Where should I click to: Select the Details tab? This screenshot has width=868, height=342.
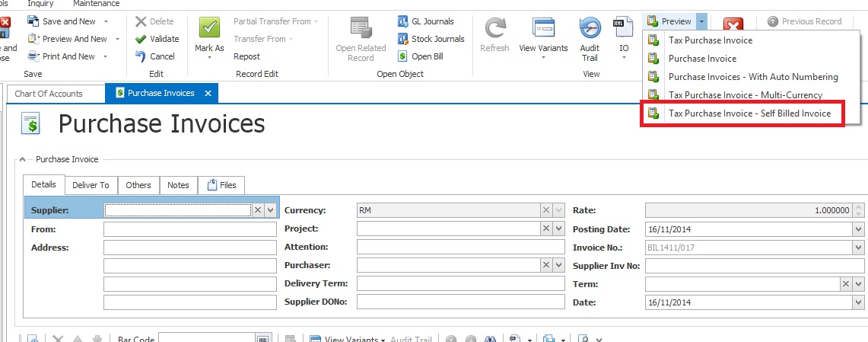(43, 185)
